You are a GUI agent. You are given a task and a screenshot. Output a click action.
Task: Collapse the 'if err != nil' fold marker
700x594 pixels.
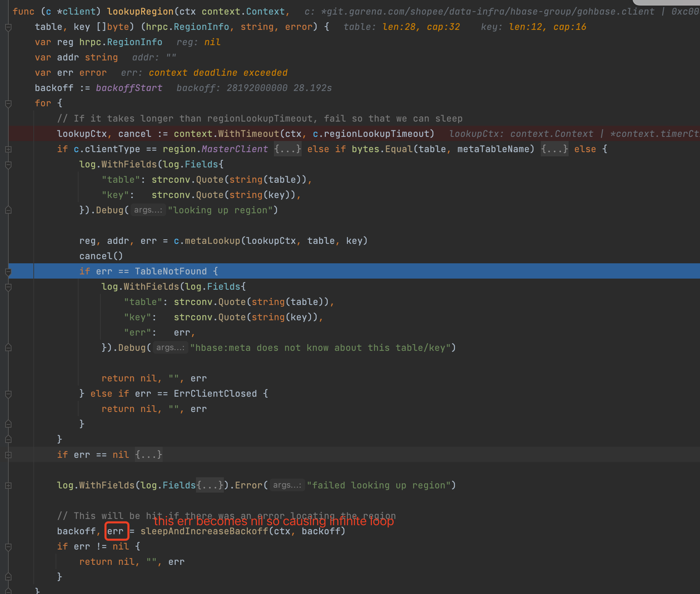[9, 547]
